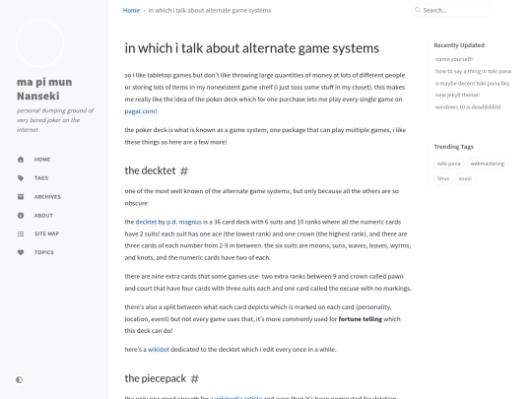Image resolution: width=532 pixels, height=399 pixels.
Task: Click the anchor hash beside the piecepack
Action: (x=195, y=378)
